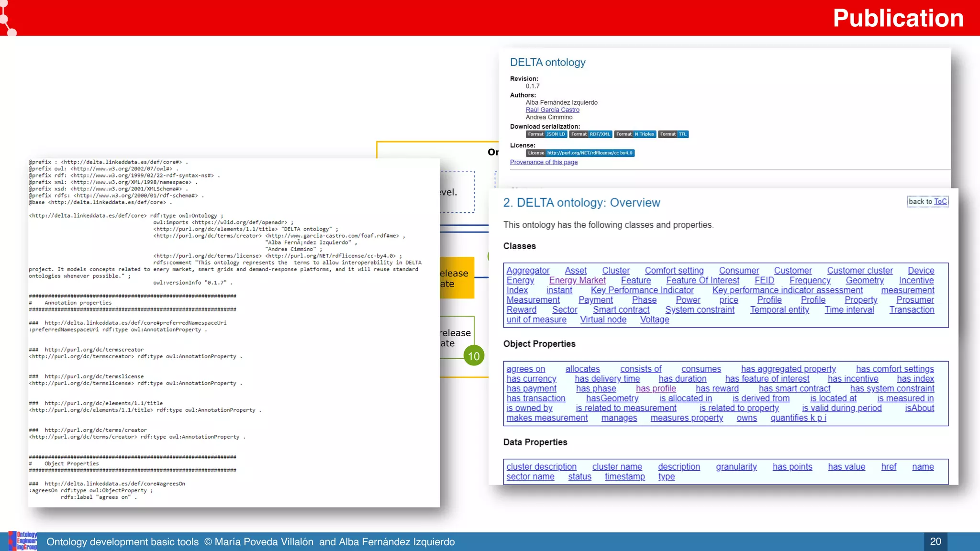Open the unit of measure link
Viewport: 980px width, 551px height.
pyautogui.click(x=536, y=320)
